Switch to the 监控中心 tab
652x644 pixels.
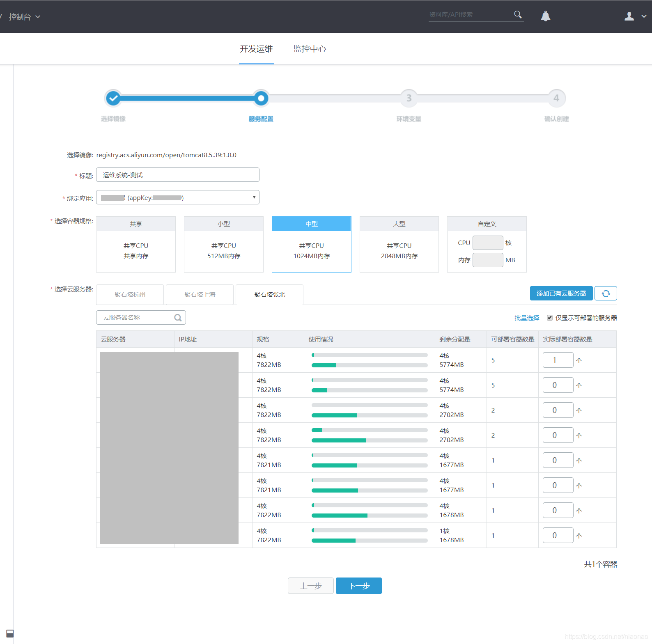pos(310,49)
